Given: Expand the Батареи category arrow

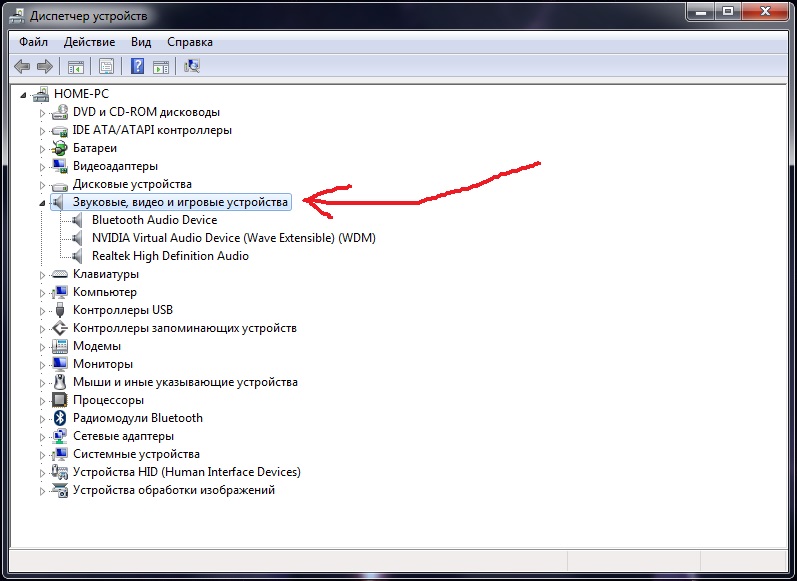Looking at the screenshot, I should coord(43,149).
